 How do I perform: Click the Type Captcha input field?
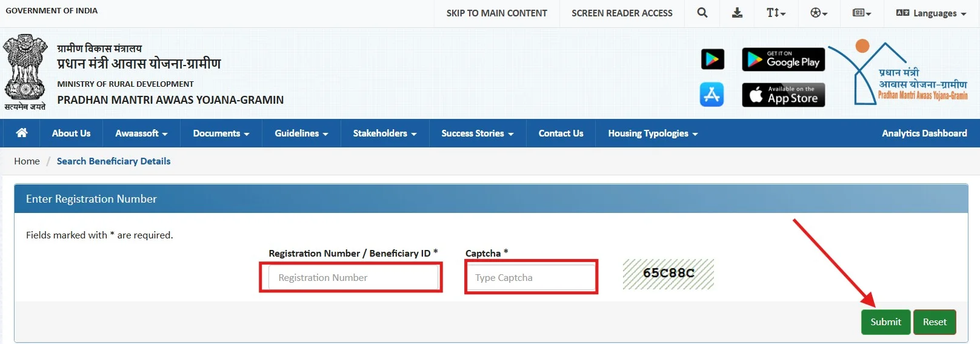click(x=532, y=278)
